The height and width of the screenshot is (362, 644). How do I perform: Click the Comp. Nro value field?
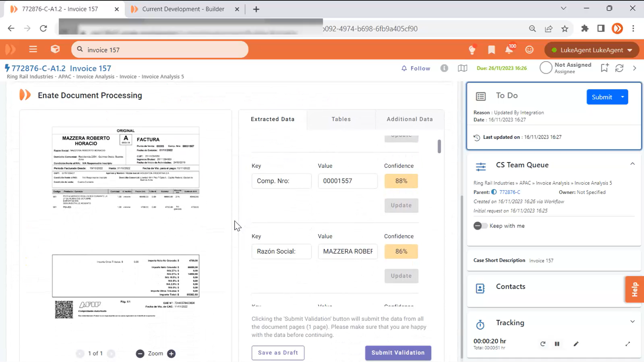click(x=347, y=181)
